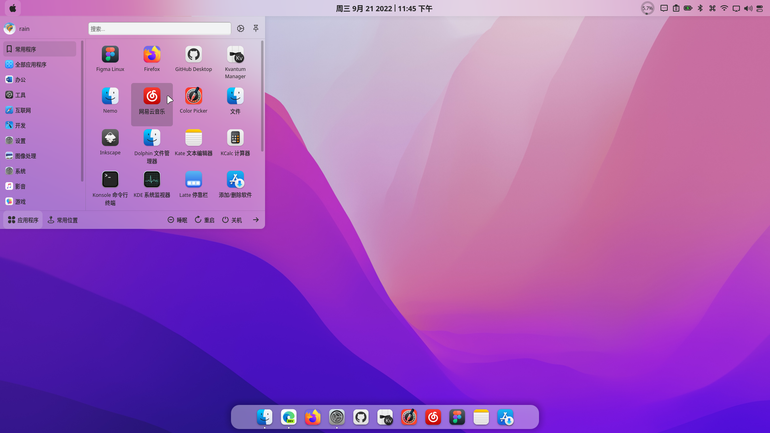Switch to the 应用程序 tab
The image size is (770, 433).
23,220
